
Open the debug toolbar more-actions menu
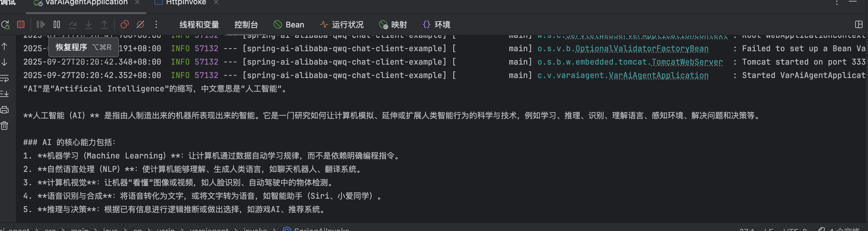coord(156,25)
